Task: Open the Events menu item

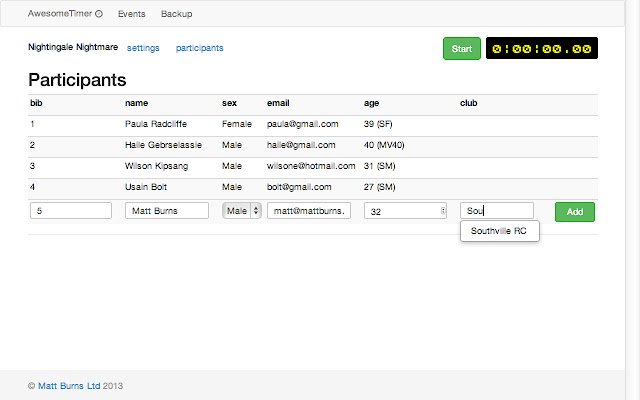Action: [x=131, y=14]
